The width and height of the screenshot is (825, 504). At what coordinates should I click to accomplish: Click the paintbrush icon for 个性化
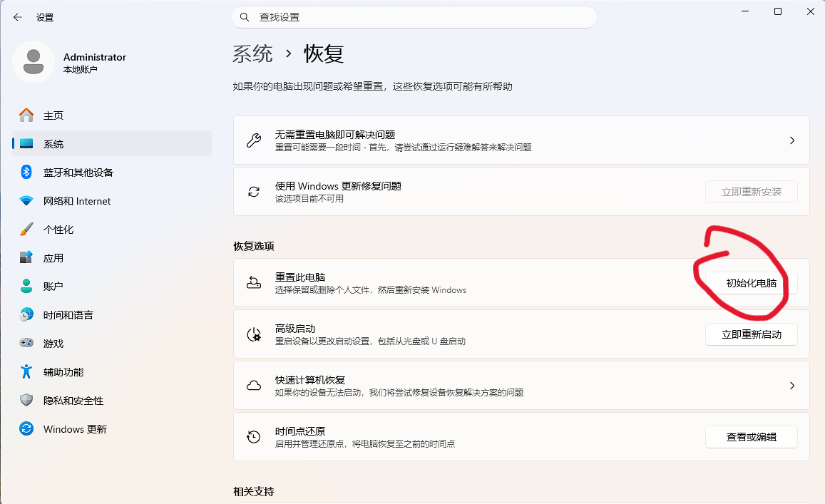[x=26, y=230]
